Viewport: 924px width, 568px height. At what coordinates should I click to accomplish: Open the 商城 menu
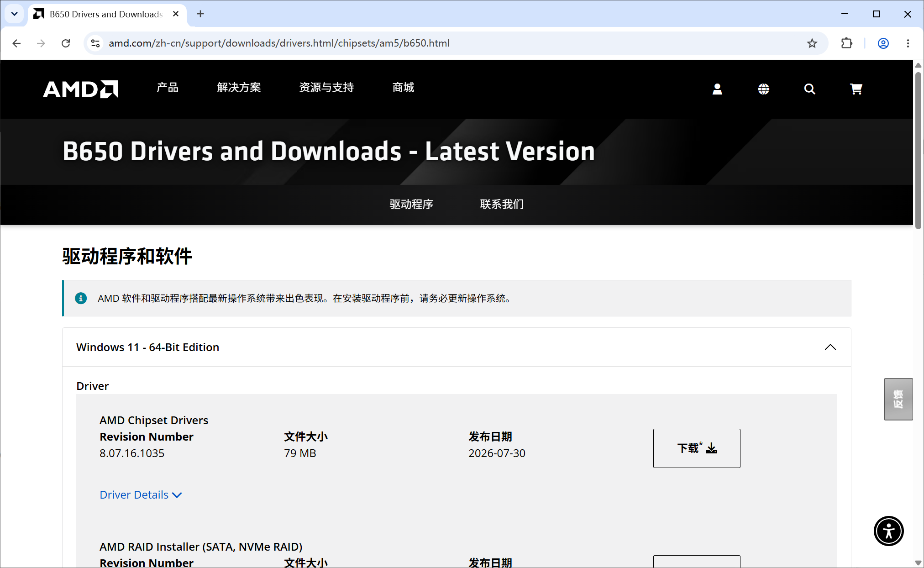pos(403,88)
